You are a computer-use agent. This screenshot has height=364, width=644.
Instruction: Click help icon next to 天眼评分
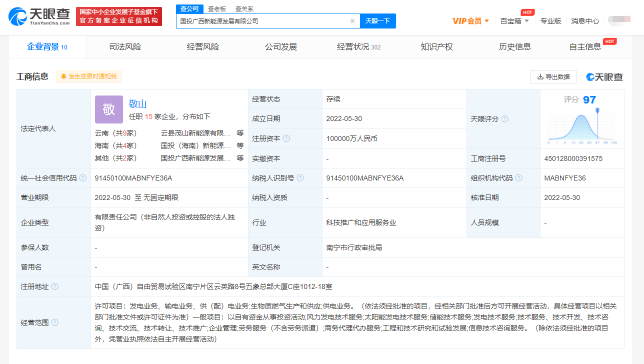click(504, 119)
